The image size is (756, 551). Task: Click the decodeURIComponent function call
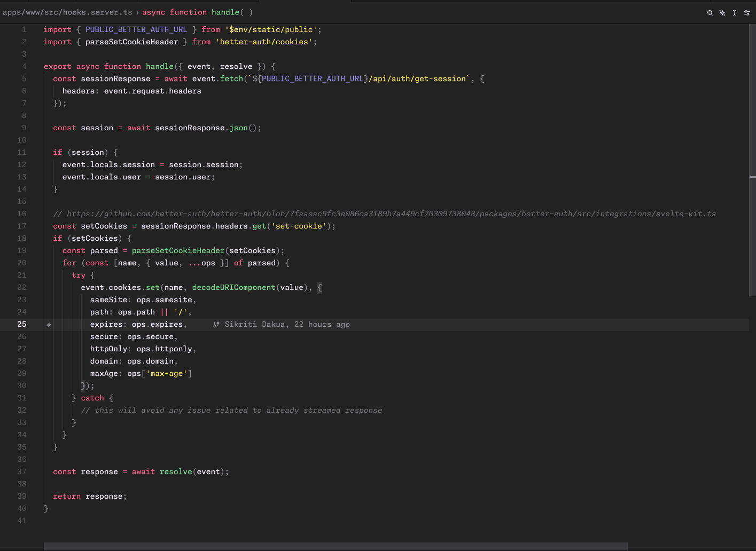pyautogui.click(x=233, y=287)
